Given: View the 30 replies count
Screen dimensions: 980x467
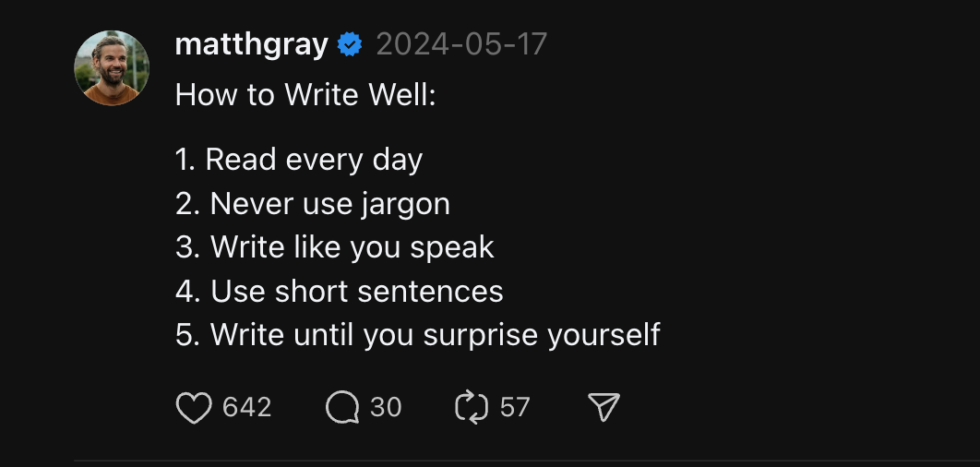Looking at the screenshot, I should [x=386, y=408].
